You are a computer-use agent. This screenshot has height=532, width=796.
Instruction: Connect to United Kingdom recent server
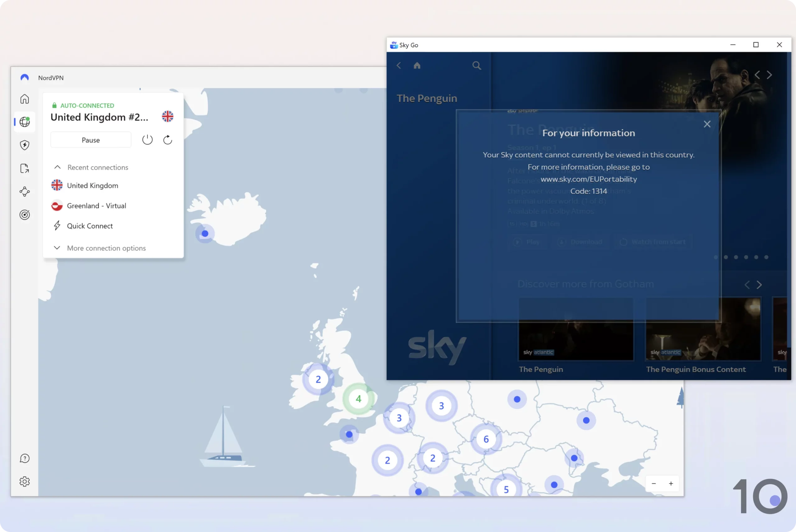point(92,185)
